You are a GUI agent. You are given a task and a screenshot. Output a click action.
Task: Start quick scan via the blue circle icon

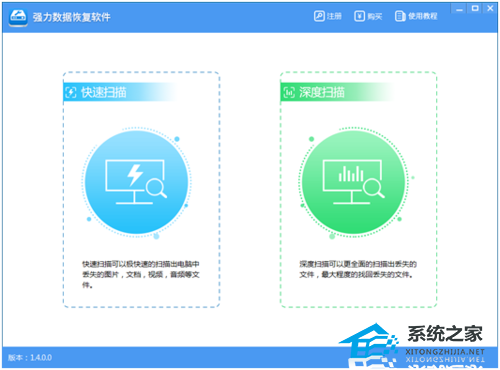(136, 182)
